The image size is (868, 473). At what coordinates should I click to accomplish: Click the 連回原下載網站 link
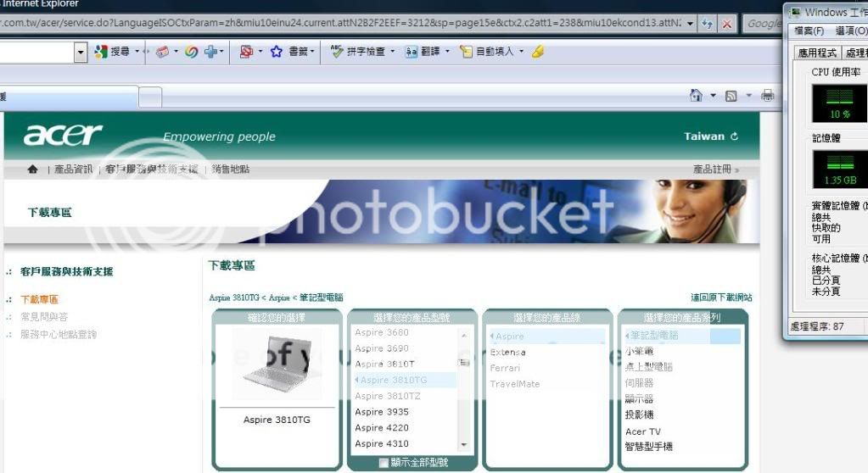pyautogui.click(x=721, y=297)
